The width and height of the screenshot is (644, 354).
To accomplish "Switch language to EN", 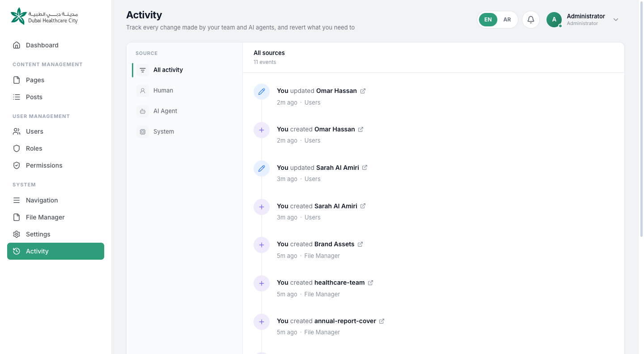I will [488, 20].
